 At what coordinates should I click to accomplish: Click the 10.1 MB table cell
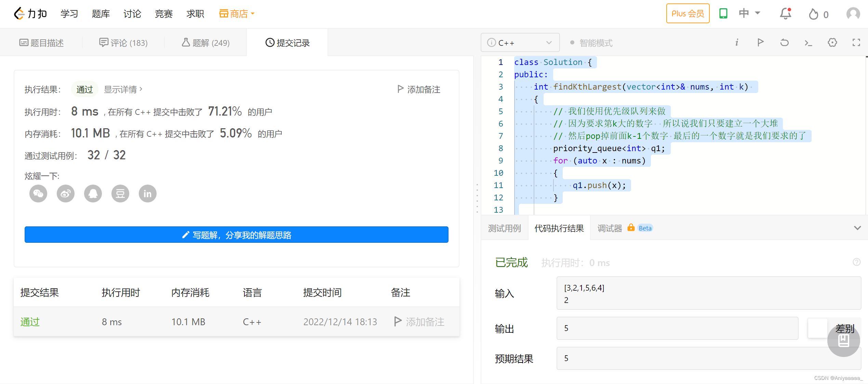coord(188,322)
